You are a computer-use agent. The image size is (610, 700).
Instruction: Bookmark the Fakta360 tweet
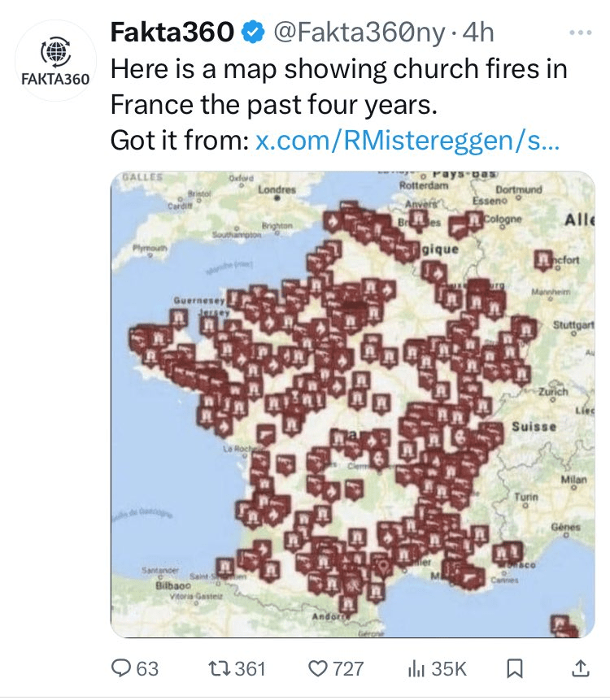pyautogui.click(x=515, y=668)
